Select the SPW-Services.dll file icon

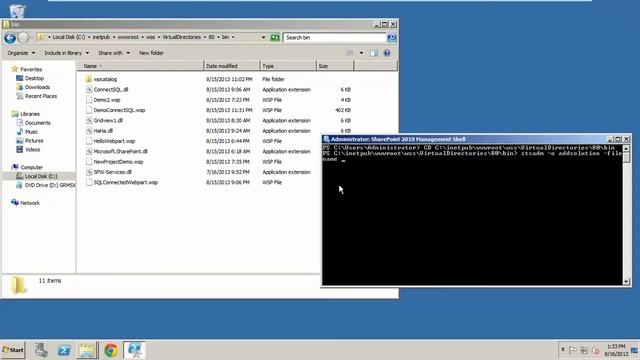click(89, 172)
